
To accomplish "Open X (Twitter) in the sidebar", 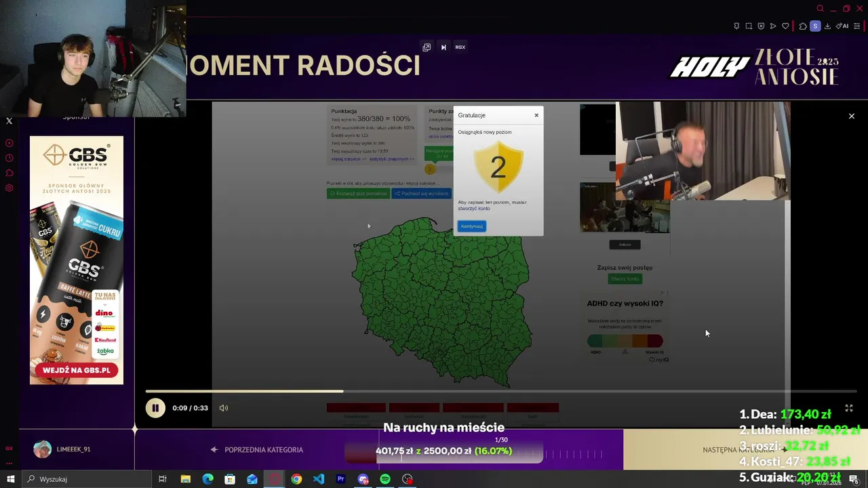I will [9, 121].
